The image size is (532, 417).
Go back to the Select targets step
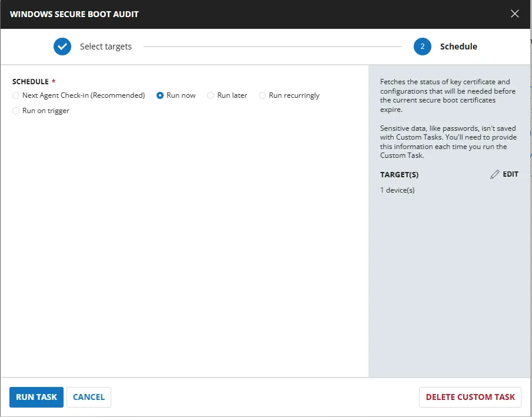pyautogui.click(x=105, y=47)
